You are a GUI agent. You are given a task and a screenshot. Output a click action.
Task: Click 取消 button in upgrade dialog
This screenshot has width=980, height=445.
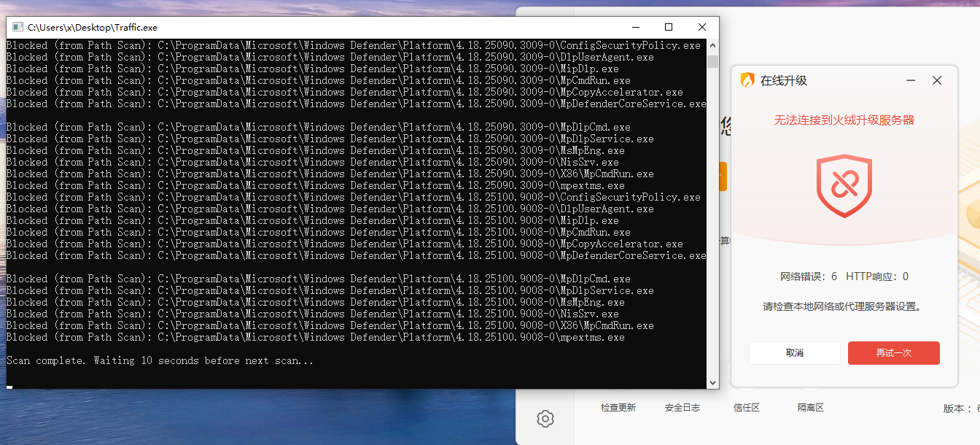click(x=795, y=353)
